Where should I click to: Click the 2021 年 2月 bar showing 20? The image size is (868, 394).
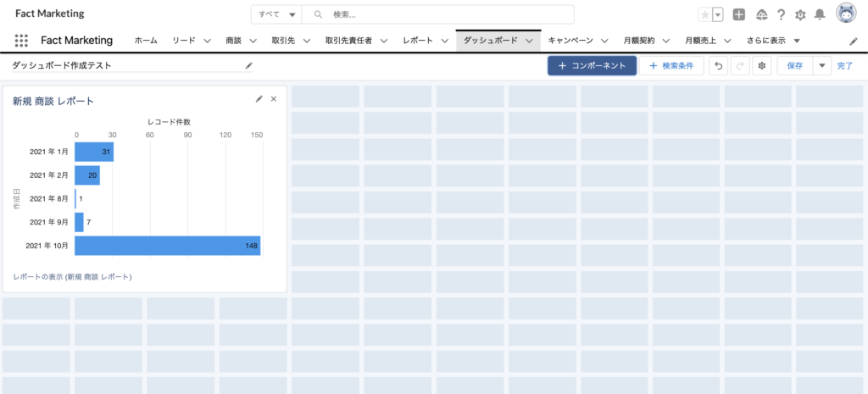87,175
